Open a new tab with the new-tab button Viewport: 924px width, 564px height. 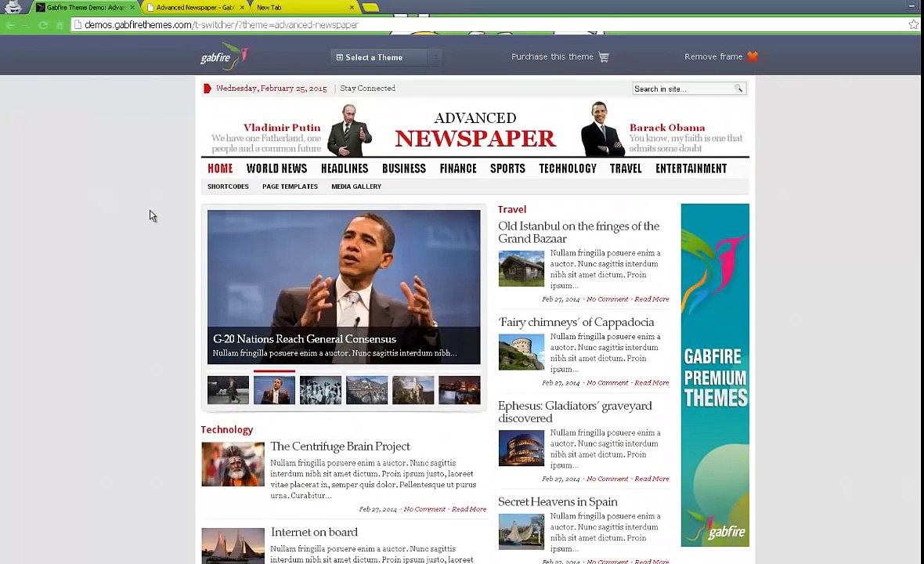point(370,8)
